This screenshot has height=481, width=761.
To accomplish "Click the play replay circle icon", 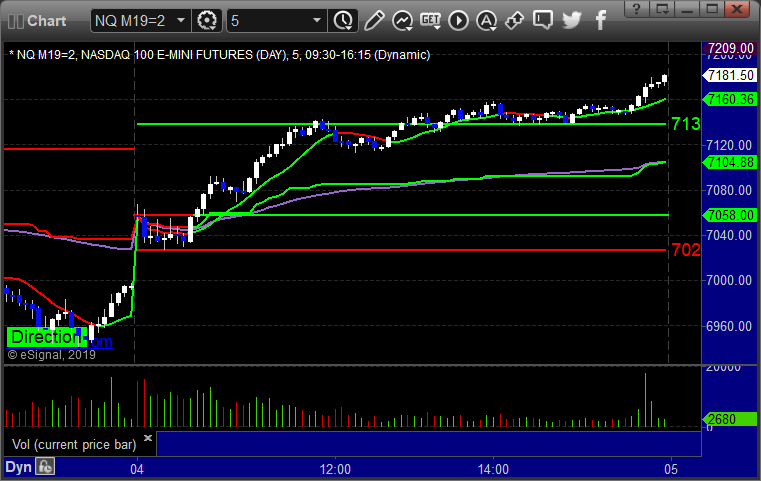I will [x=458, y=20].
